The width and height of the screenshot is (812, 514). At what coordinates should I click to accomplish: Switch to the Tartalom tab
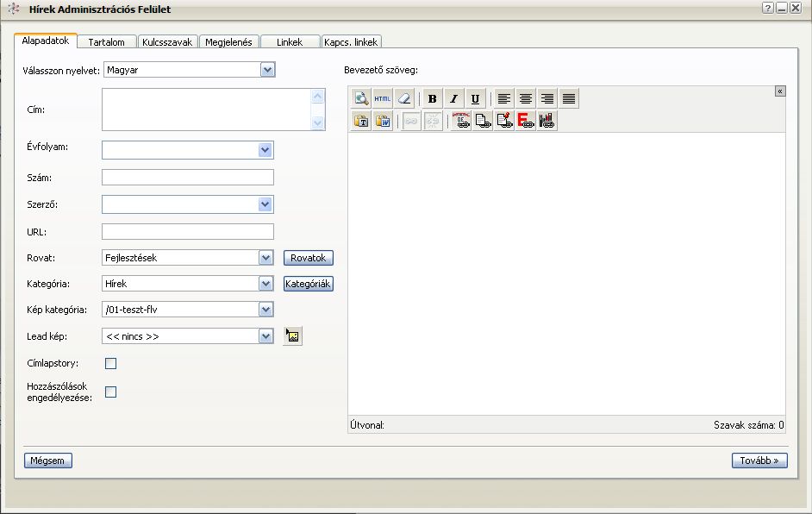coord(107,41)
